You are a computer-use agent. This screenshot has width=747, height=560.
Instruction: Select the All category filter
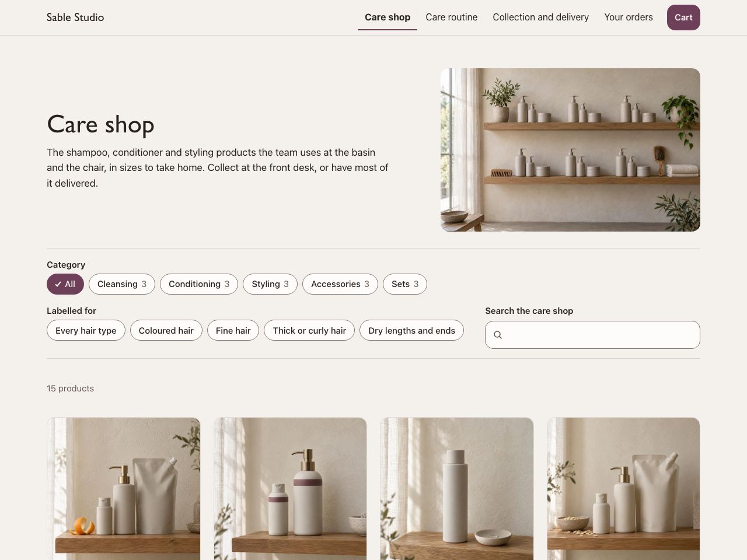(65, 284)
